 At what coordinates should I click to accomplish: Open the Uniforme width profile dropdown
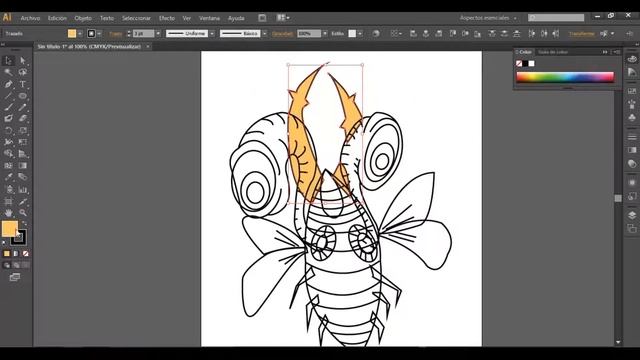click(x=212, y=34)
